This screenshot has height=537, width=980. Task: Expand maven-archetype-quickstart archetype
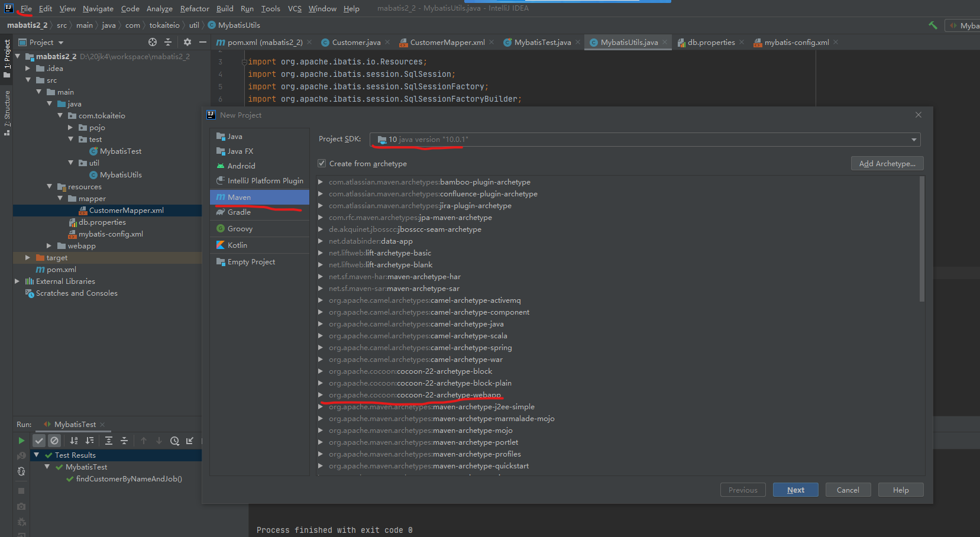pyautogui.click(x=321, y=466)
